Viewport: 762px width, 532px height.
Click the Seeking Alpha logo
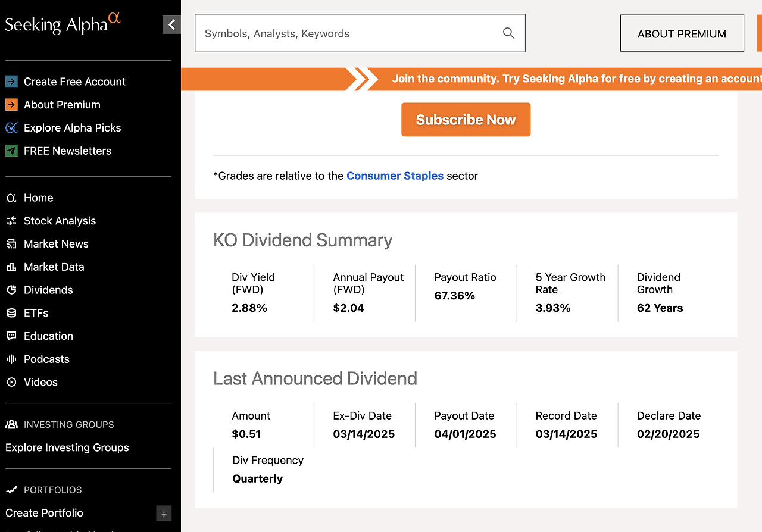point(63,23)
